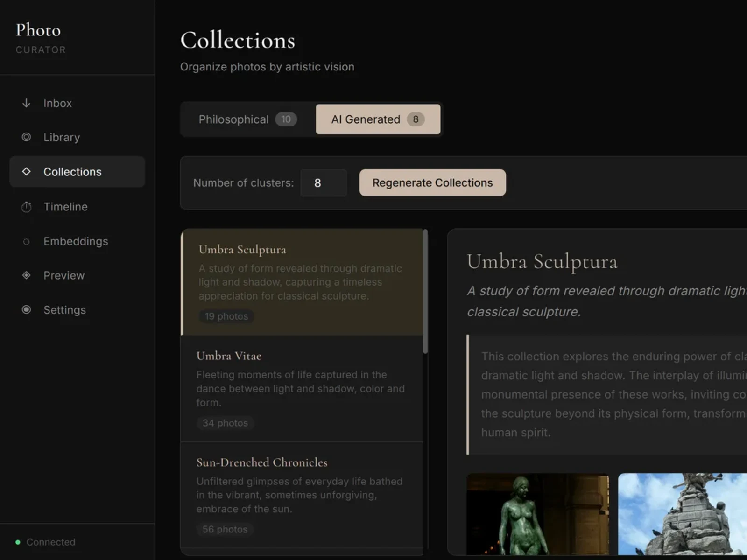Screen dimensions: 747x560
Task: Open the stone monument sky photo thumbnail
Action: tap(683, 514)
